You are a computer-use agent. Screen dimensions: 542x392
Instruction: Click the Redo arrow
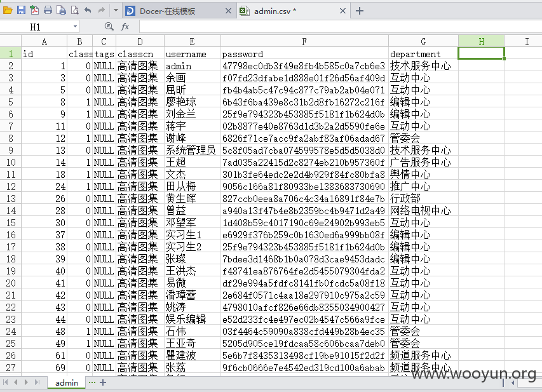[x=101, y=10]
